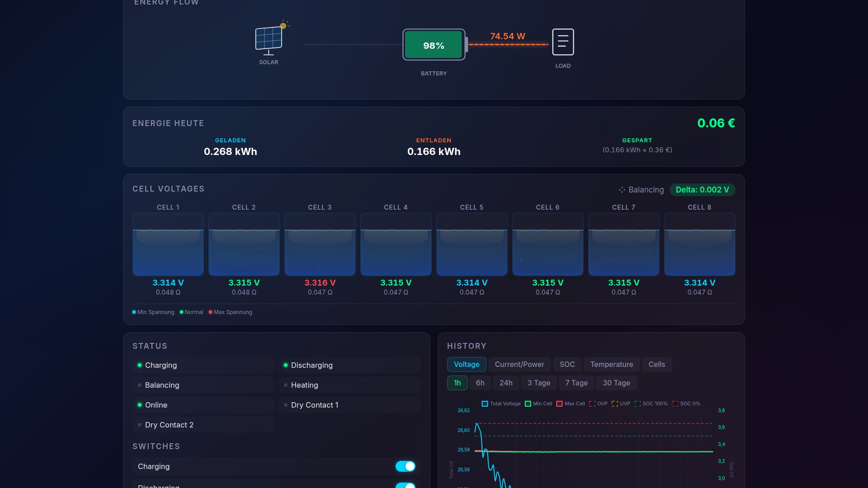The image size is (868, 488).
Task: Select the 7 Tage range
Action: click(576, 383)
